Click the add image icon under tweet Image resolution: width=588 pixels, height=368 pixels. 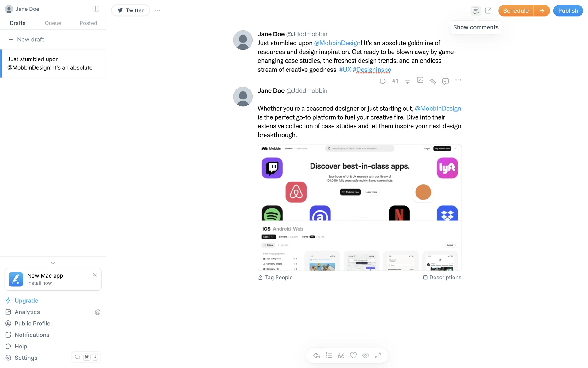click(420, 80)
